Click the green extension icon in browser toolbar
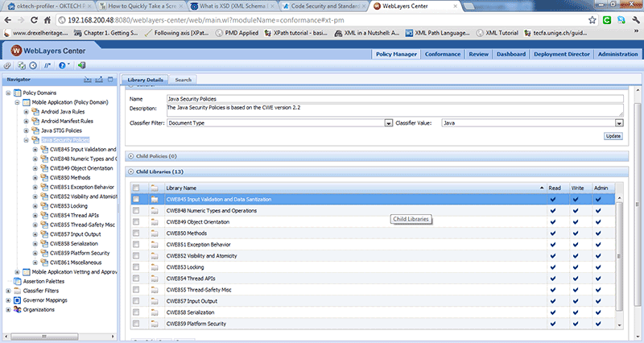644x343 pixels. point(607,20)
